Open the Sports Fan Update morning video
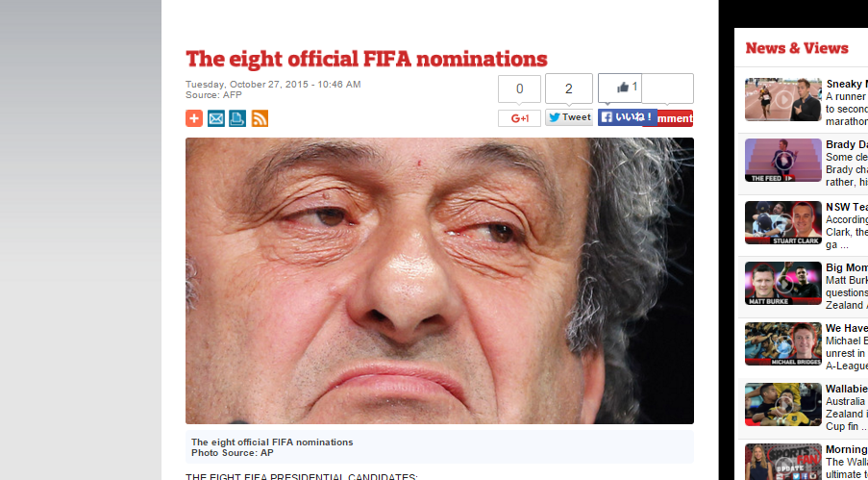The height and width of the screenshot is (480, 868). pyautogui.click(x=782, y=462)
